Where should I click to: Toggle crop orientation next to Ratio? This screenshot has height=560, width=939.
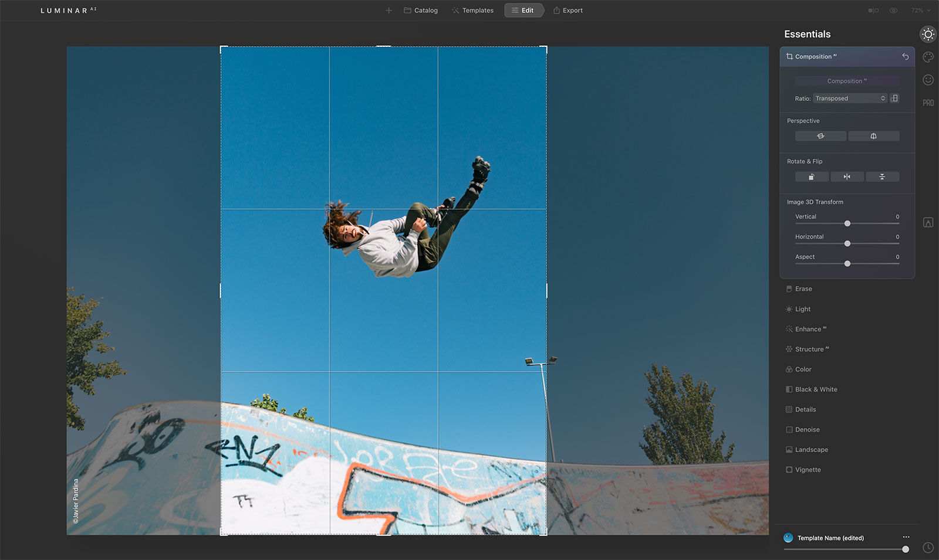coord(894,99)
